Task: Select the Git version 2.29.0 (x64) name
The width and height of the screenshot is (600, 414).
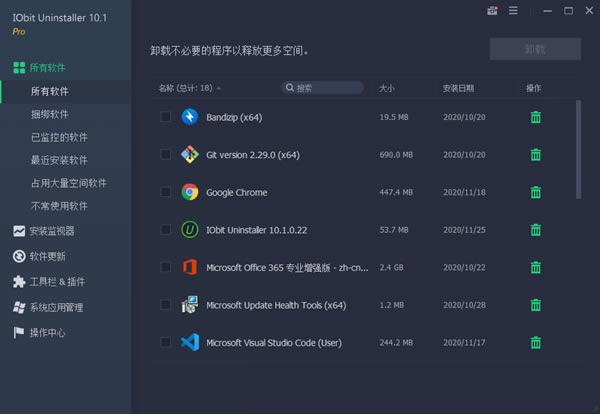Action: 253,155
